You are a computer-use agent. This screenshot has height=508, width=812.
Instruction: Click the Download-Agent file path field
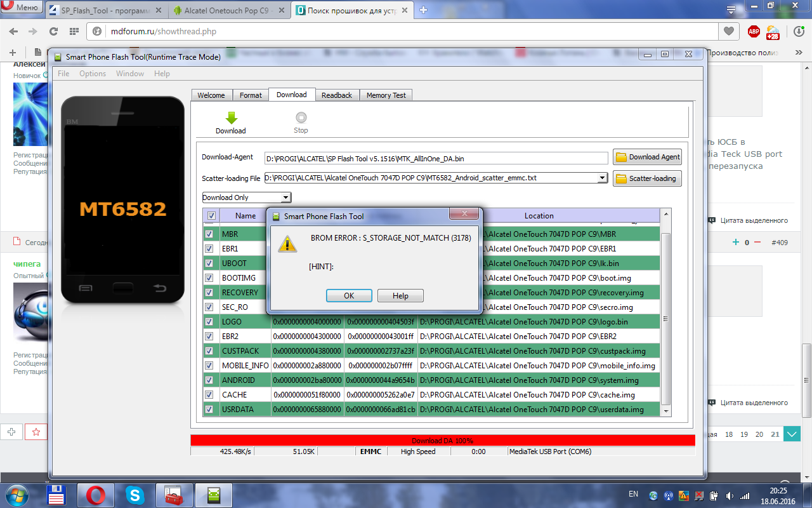pos(436,158)
